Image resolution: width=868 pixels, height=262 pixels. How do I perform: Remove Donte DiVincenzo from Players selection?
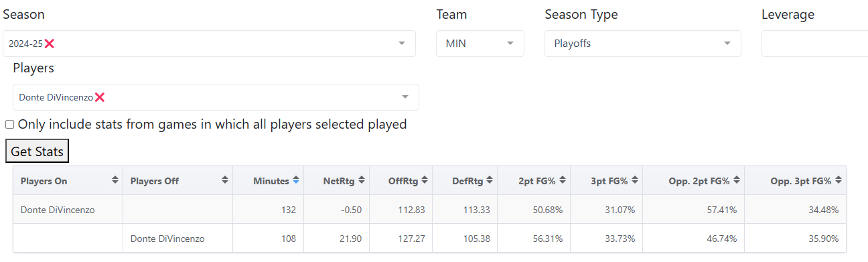point(100,97)
